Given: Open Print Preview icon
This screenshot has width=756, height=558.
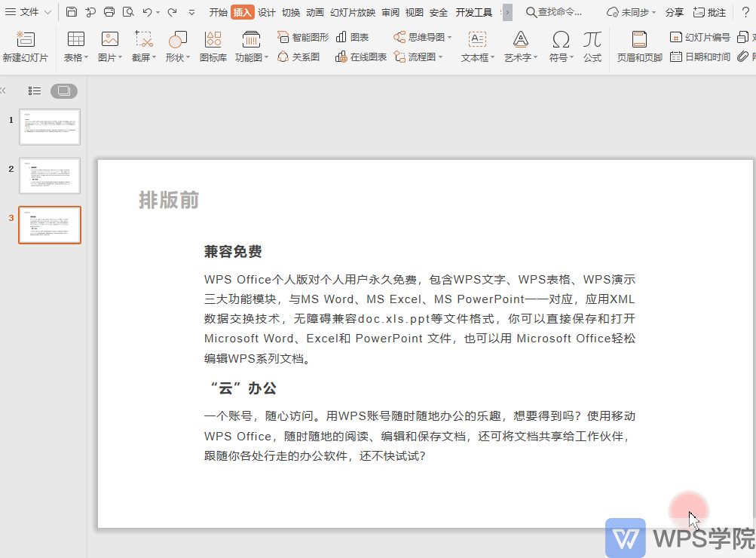Looking at the screenshot, I should pyautogui.click(x=128, y=12).
